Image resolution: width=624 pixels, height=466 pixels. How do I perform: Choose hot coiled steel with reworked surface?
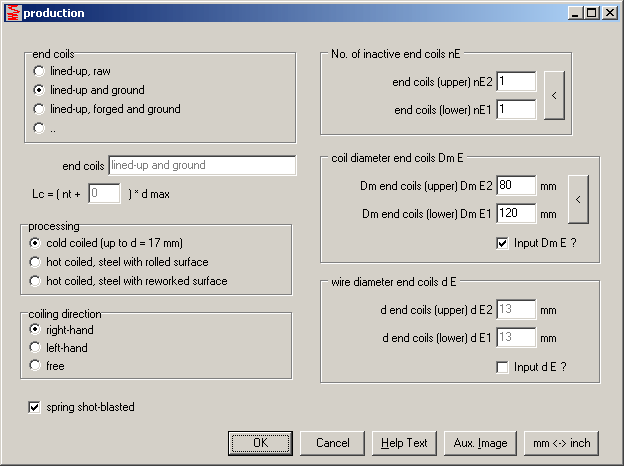click(x=36, y=281)
